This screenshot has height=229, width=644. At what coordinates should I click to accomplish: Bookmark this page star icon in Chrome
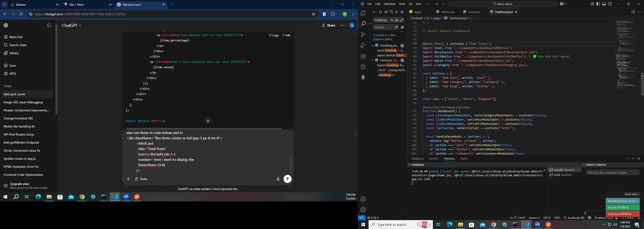pyautogui.click(x=314, y=14)
